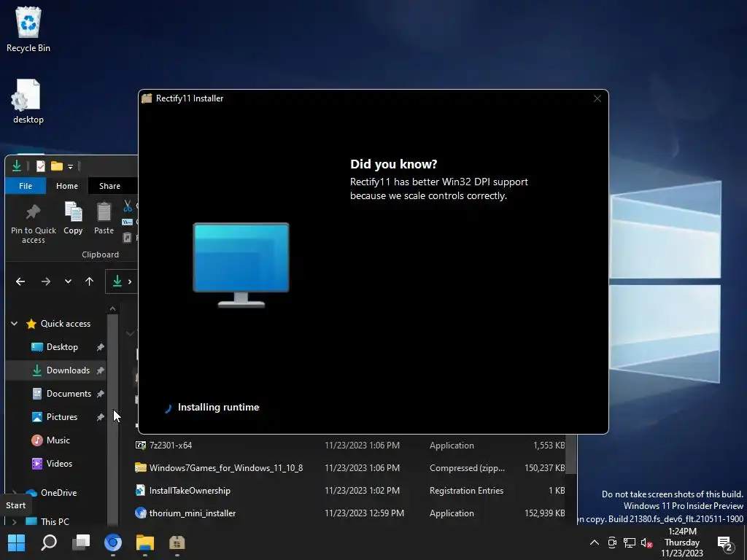Open Documents in navigation pane

tap(69, 393)
